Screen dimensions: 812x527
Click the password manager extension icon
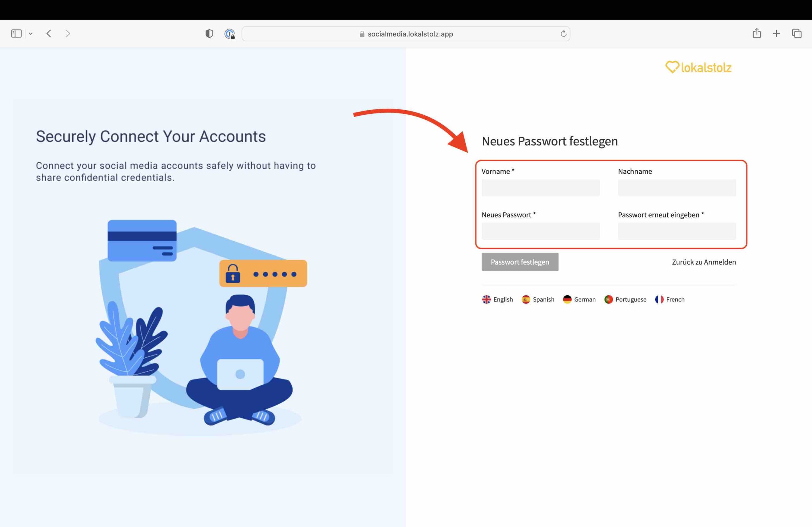click(230, 34)
